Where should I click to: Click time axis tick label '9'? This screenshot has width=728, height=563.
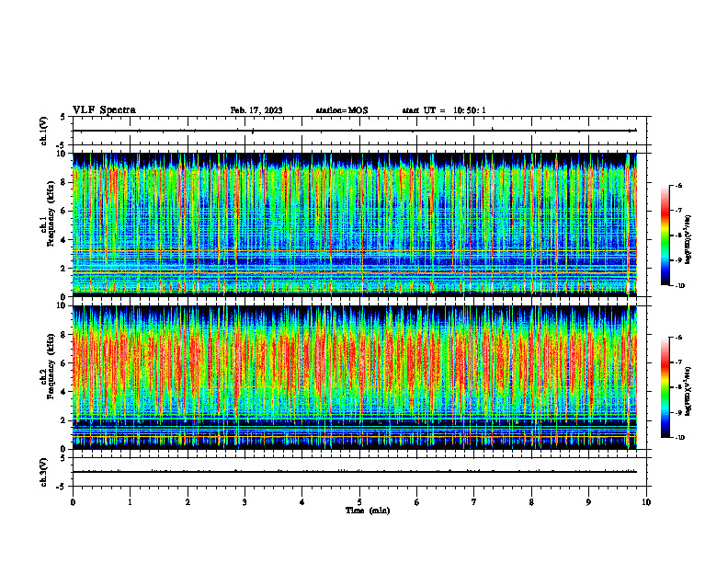pyautogui.click(x=588, y=502)
